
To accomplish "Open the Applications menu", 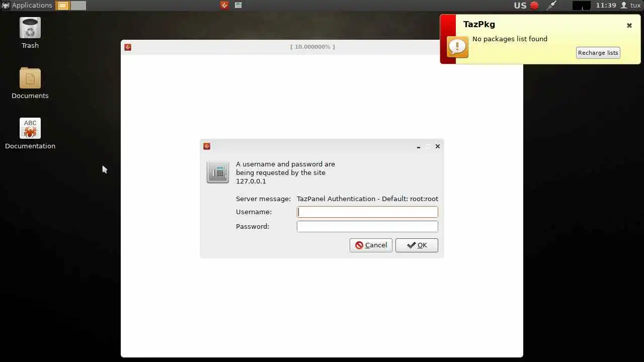I will point(27,5).
